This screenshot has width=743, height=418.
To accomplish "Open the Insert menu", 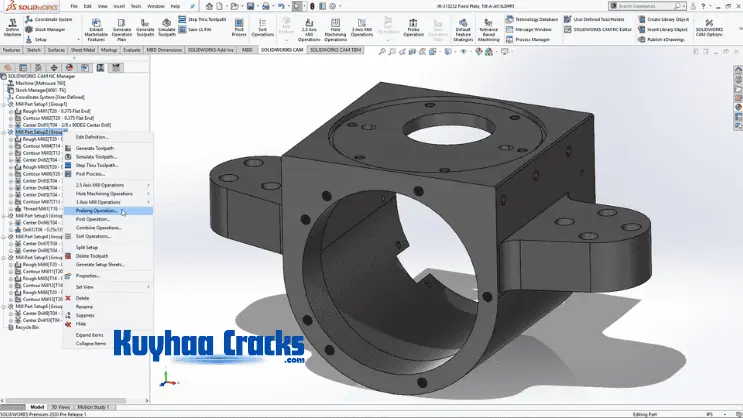I will click(121, 5).
